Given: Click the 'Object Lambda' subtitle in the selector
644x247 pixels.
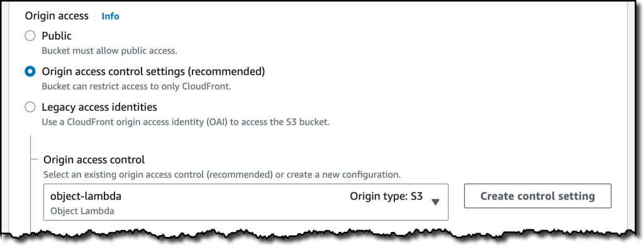Looking at the screenshot, I should tap(82, 211).
